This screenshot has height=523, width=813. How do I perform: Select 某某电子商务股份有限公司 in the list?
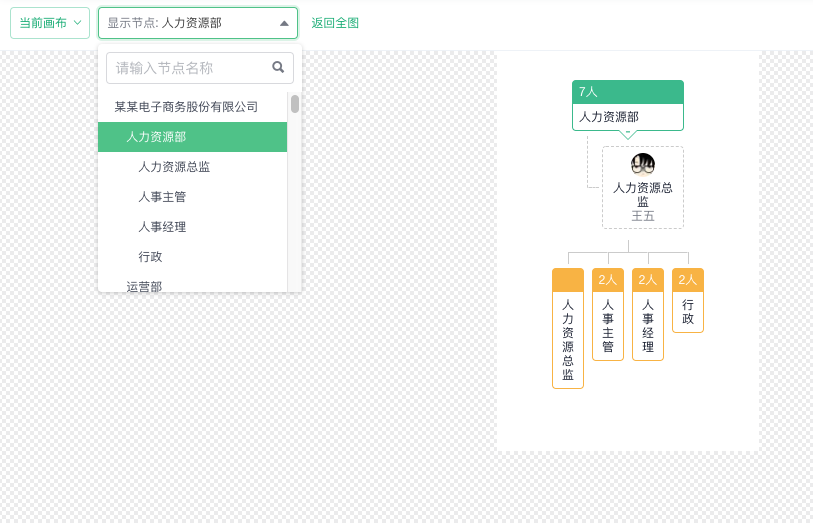192,107
